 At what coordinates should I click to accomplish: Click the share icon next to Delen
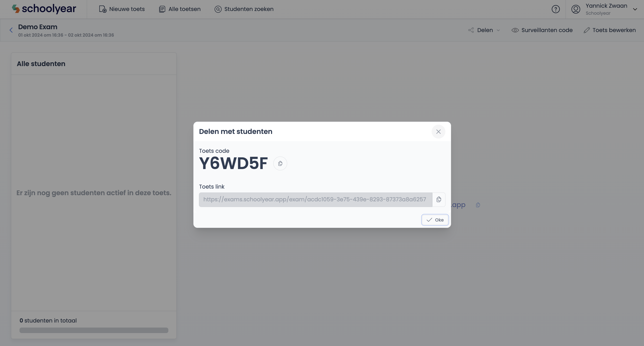point(471,30)
